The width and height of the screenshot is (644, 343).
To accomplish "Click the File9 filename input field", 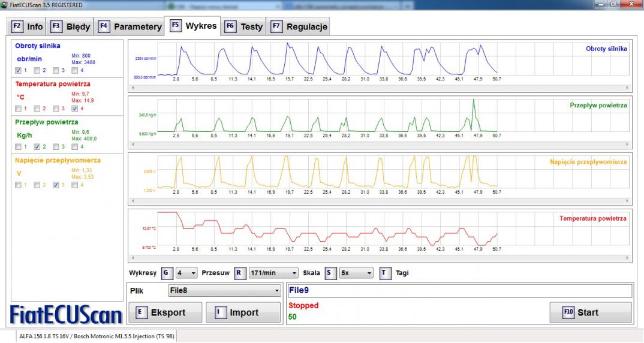I will pos(460,290).
